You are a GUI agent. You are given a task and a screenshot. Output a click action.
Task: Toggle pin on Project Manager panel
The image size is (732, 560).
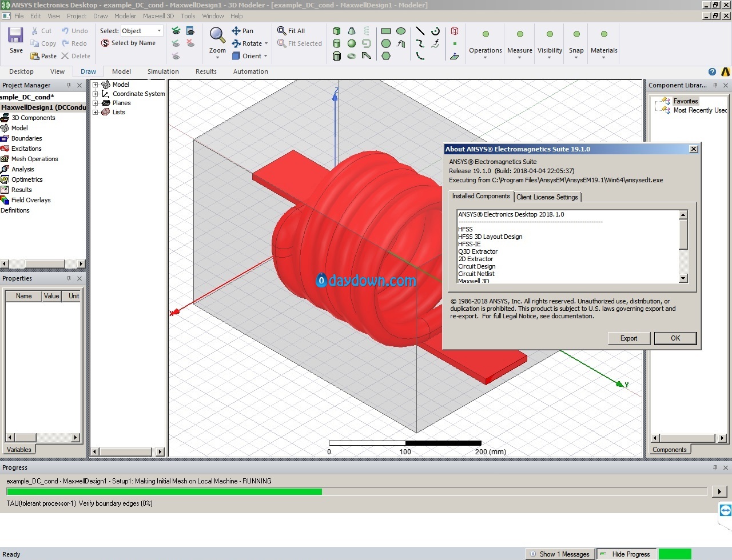click(x=69, y=85)
